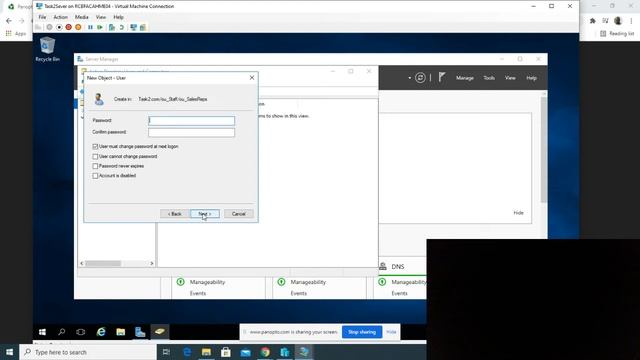The width and height of the screenshot is (640, 360).
Task: Open the Media menu
Action: (81, 17)
